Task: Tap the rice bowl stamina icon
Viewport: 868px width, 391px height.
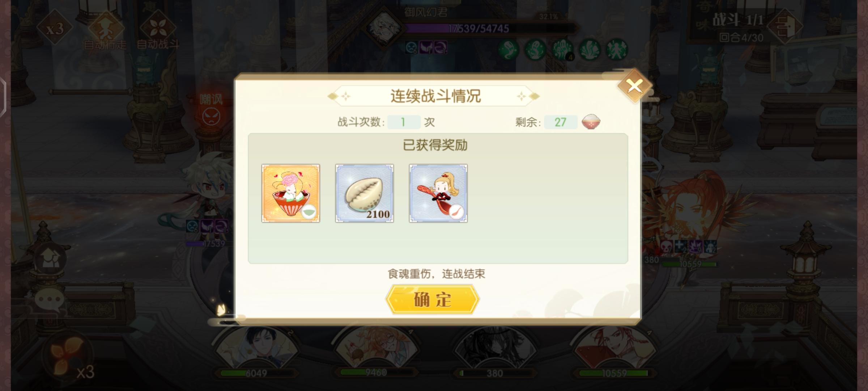Action: click(x=591, y=122)
